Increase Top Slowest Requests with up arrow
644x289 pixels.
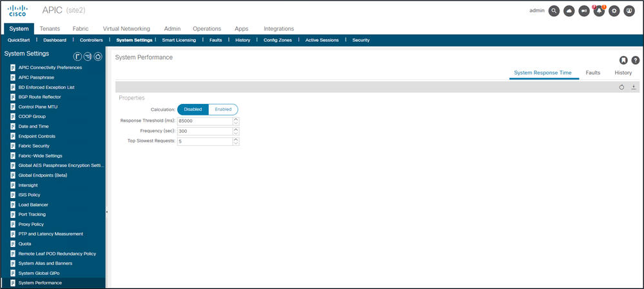[x=236, y=139]
